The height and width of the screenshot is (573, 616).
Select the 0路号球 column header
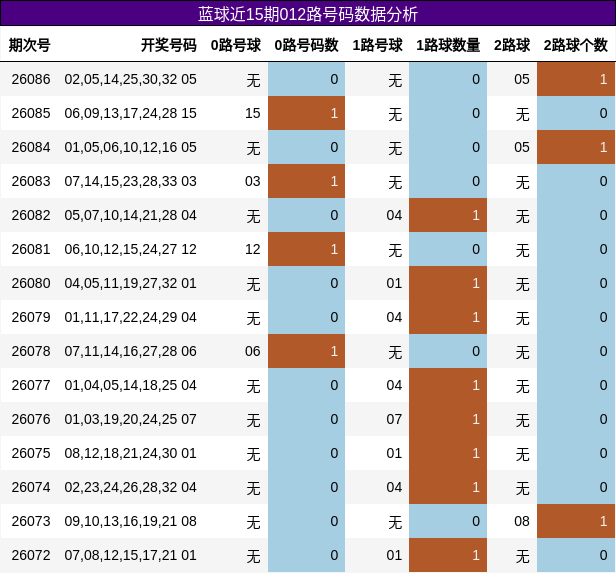coord(236,45)
